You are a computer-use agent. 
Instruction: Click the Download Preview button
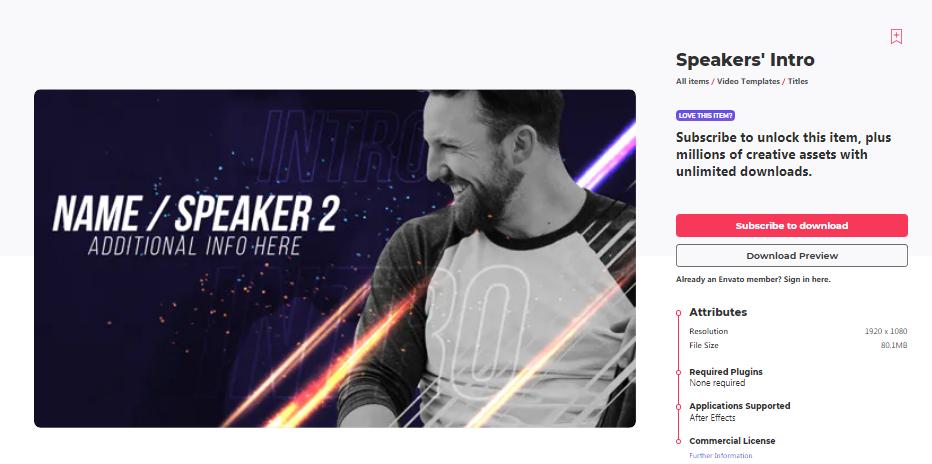click(791, 256)
